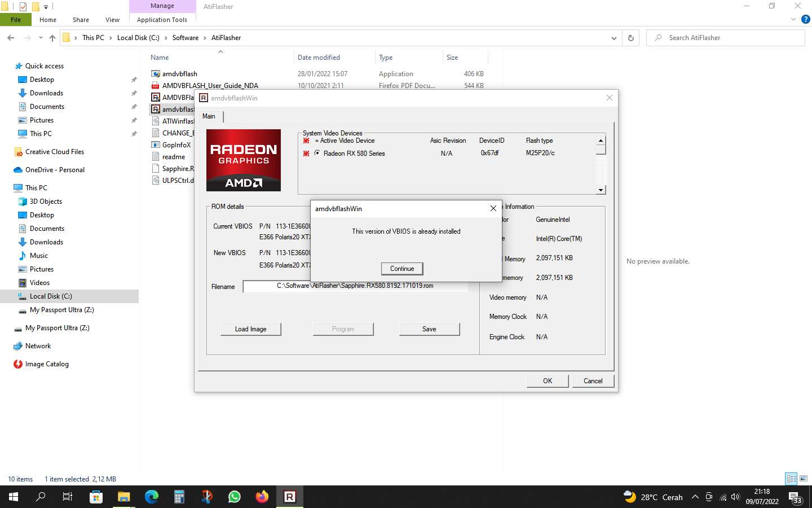This screenshot has height=508, width=812.
Task: Select the readme file
Action: [168, 157]
